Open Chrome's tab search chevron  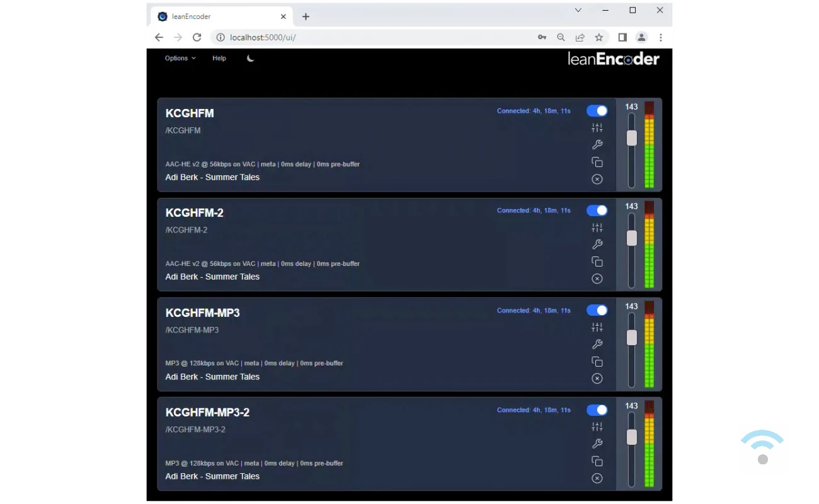(578, 10)
